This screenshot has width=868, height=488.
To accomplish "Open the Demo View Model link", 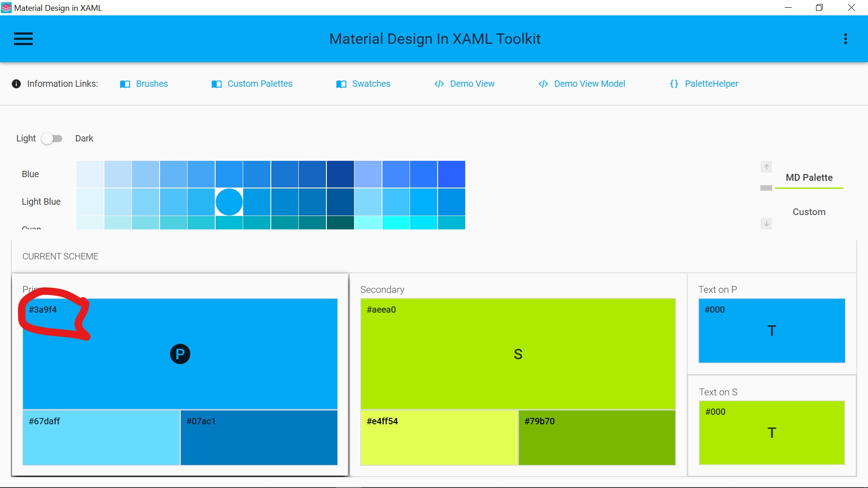I will coord(590,84).
